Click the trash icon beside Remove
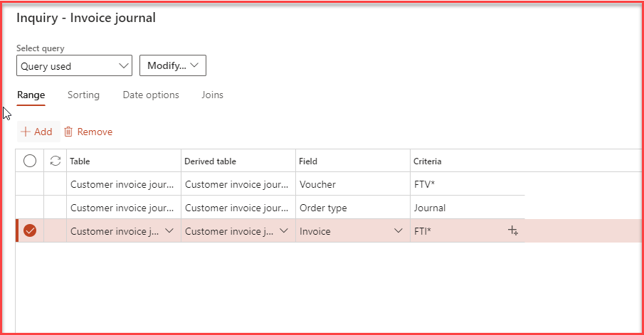The width and height of the screenshot is (644, 335). pos(68,132)
